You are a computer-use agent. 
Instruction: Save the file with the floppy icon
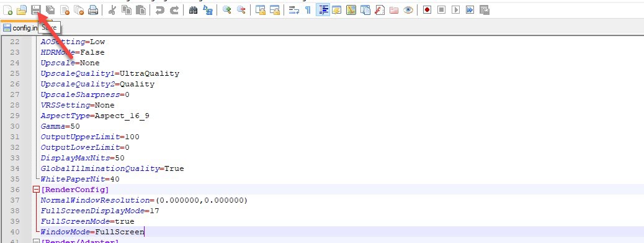coord(36,11)
